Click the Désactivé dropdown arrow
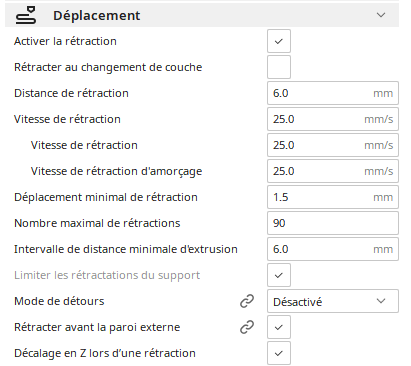The height and width of the screenshot is (366, 411). (381, 301)
